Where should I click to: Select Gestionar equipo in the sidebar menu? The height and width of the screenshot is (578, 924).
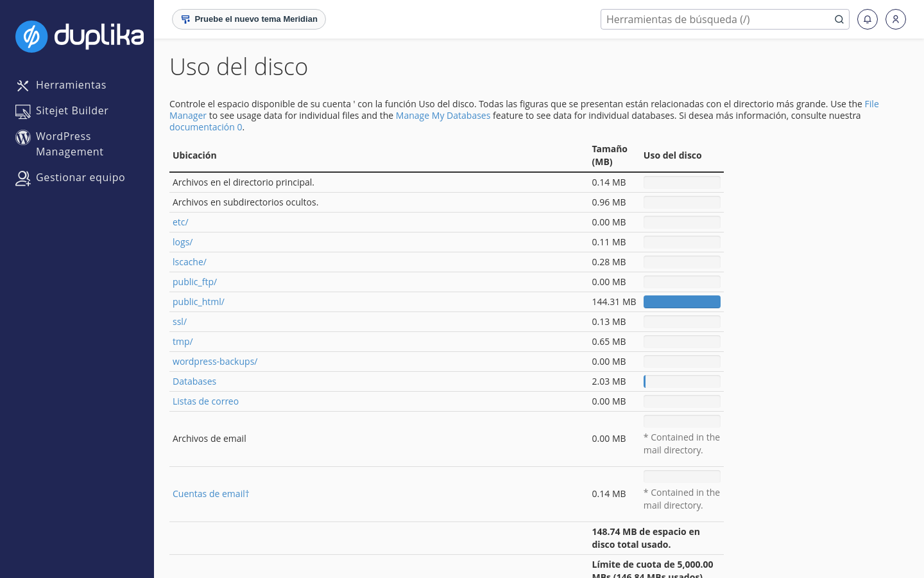click(80, 177)
